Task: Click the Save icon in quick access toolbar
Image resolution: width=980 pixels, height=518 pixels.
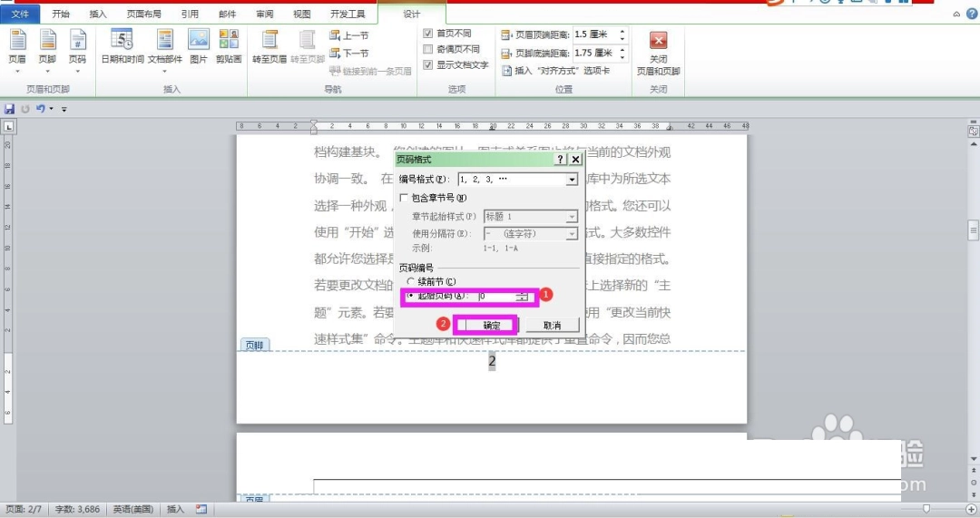Action: (9, 109)
